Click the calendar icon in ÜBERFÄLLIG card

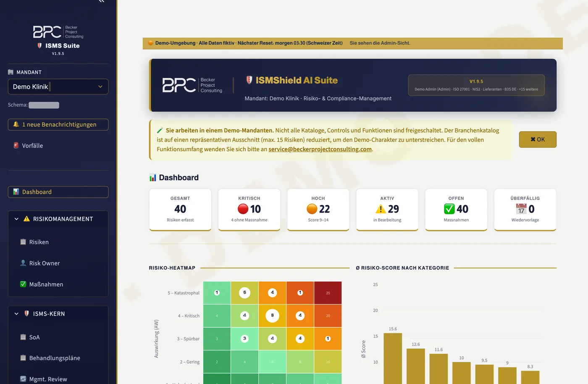(521, 209)
